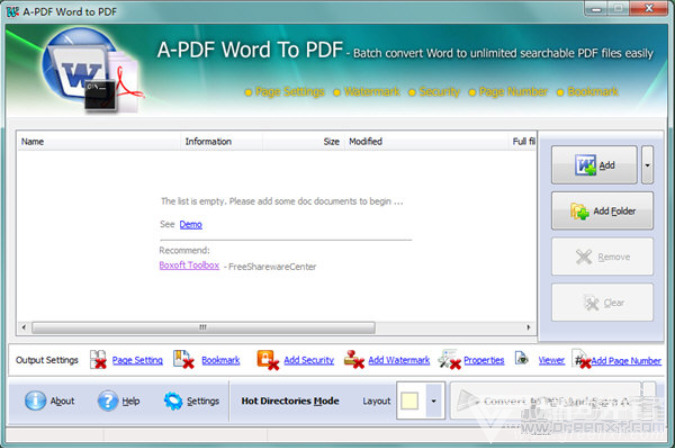The image size is (675, 448).
Task: Open the Demo link
Action: pos(191,224)
